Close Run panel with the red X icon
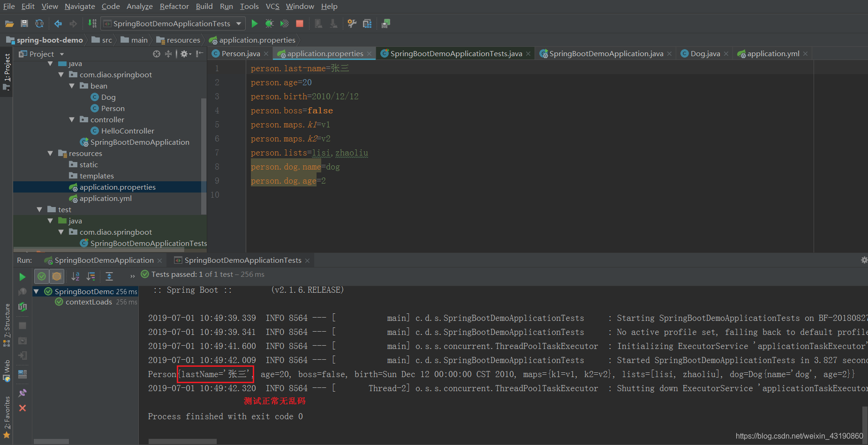Screen dimensions: 868x445 pos(22,408)
